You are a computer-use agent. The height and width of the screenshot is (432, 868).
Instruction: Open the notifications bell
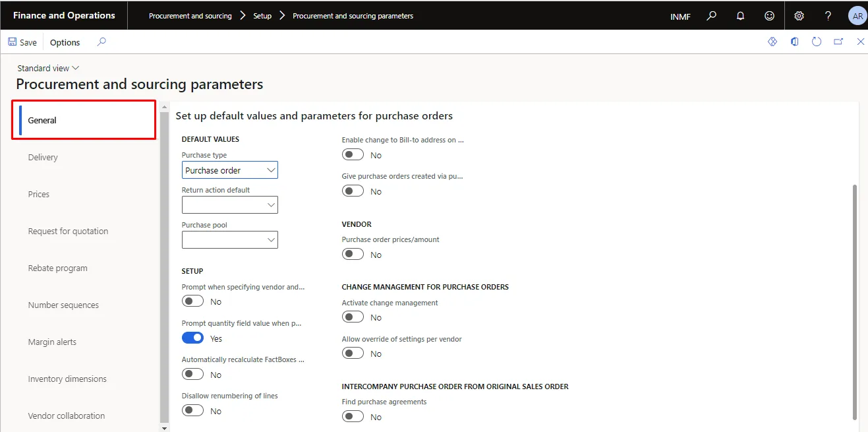point(740,16)
